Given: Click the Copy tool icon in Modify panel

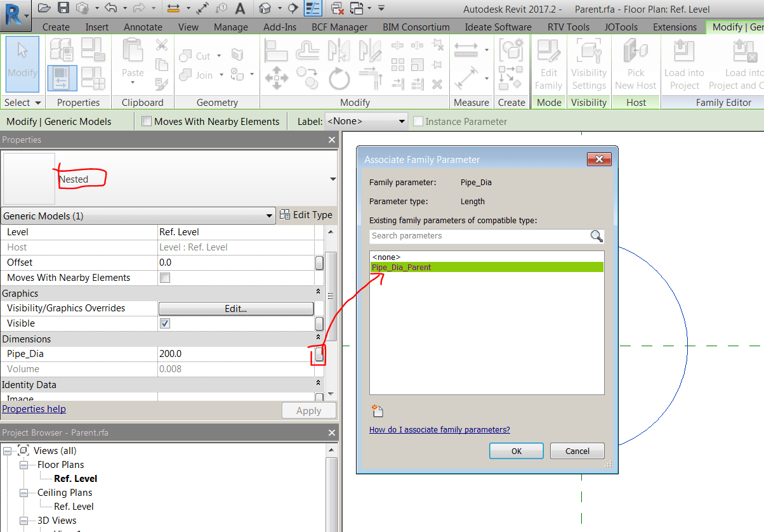Looking at the screenshot, I should pos(307,79).
